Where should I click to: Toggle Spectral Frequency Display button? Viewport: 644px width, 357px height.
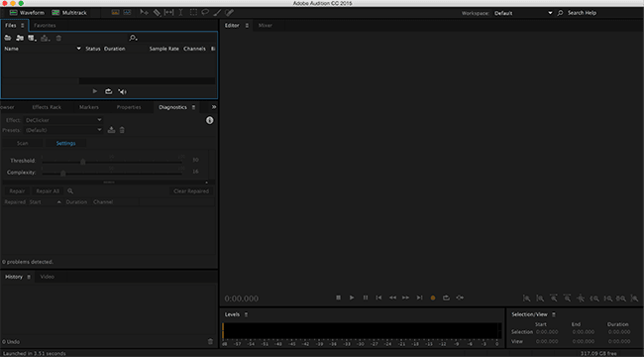[x=115, y=12]
